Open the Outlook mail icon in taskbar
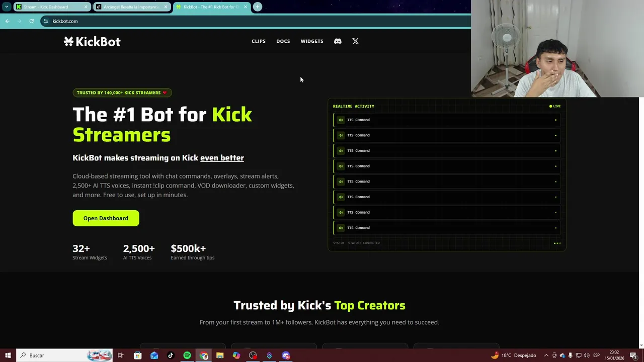The width and height of the screenshot is (644, 362). [154, 355]
